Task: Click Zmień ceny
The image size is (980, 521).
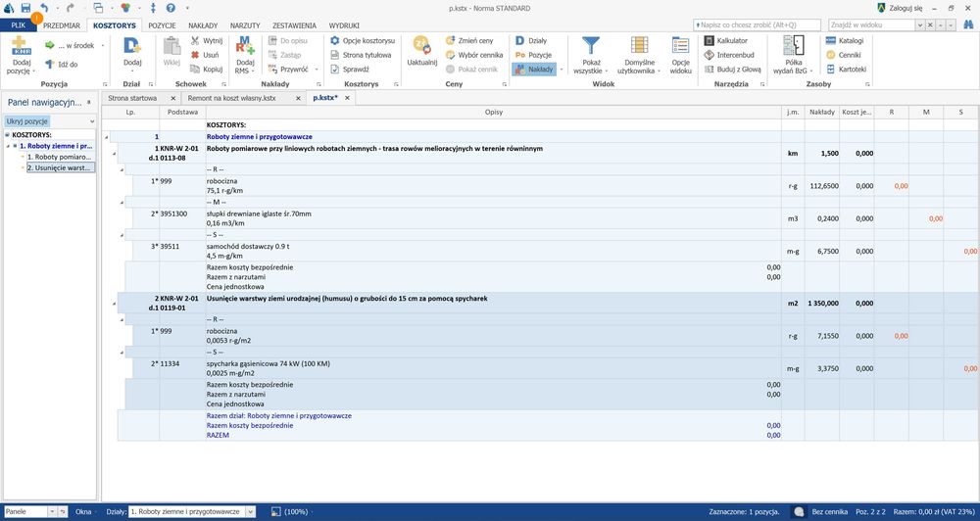Action: click(x=470, y=40)
